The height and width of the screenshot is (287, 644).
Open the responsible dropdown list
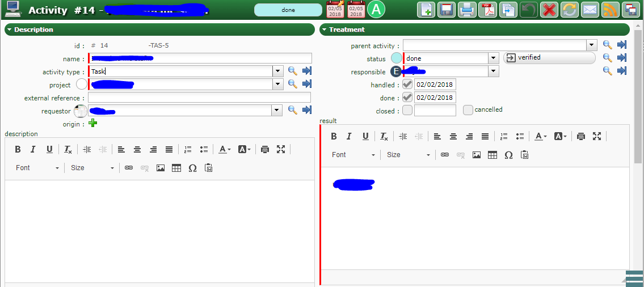[494, 71]
